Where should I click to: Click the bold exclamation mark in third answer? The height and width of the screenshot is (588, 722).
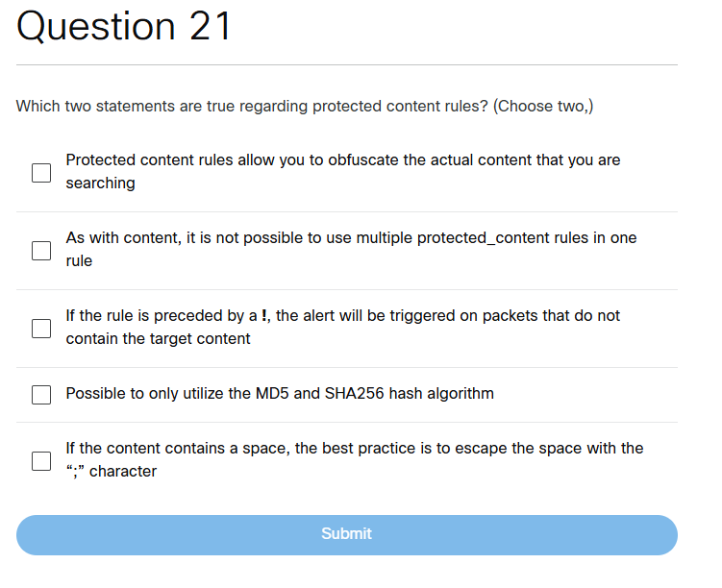click(264, 316)
